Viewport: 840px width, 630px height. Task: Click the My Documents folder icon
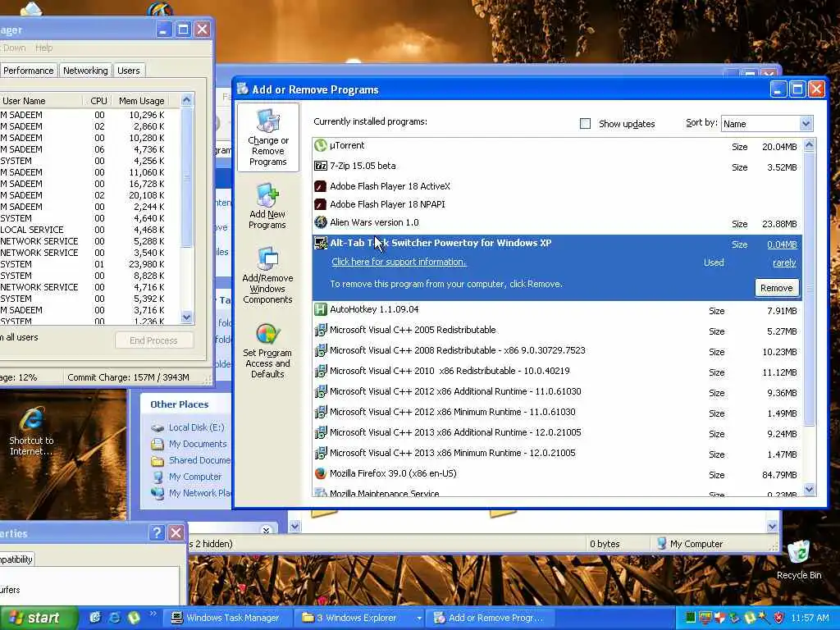[157, 444]
